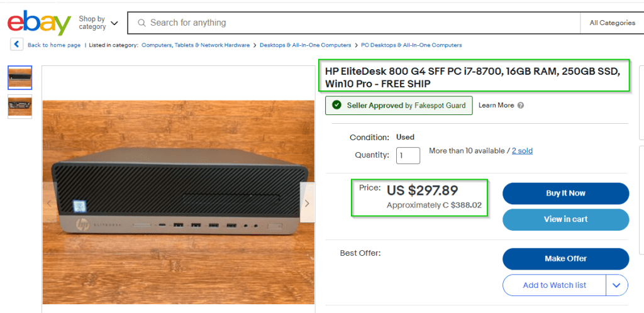The height and width of the screenshot is (313, 644).
Task: Open PC Desktops & All-In-One Computers breadcrumb
Action: [411, 45]
